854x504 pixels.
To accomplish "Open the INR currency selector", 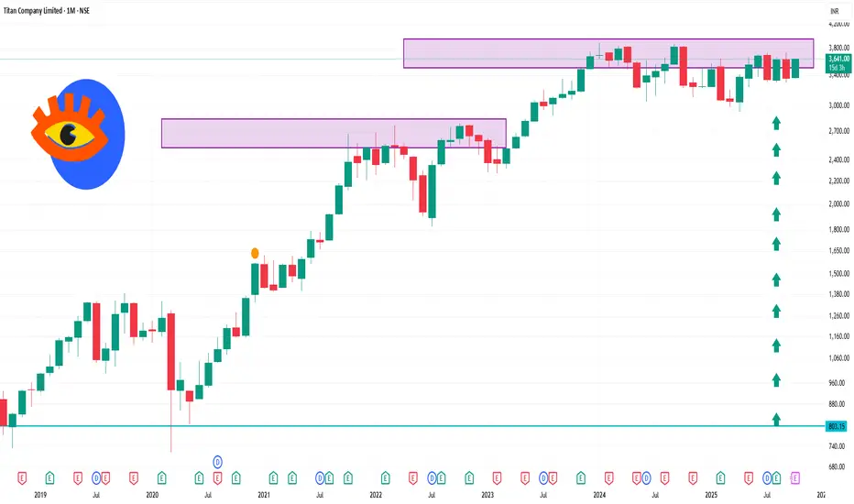I will pos(834,11).
